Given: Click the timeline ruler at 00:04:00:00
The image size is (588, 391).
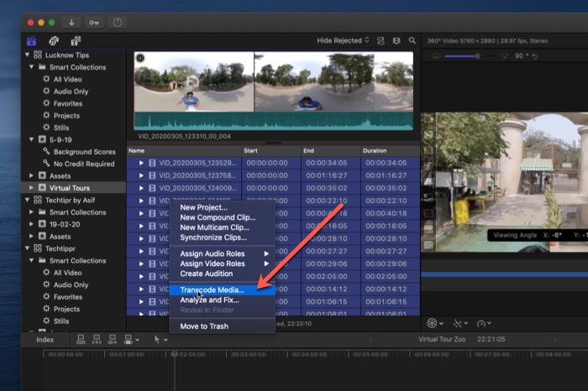Looking at the screenshot, I should pos(310,354).
